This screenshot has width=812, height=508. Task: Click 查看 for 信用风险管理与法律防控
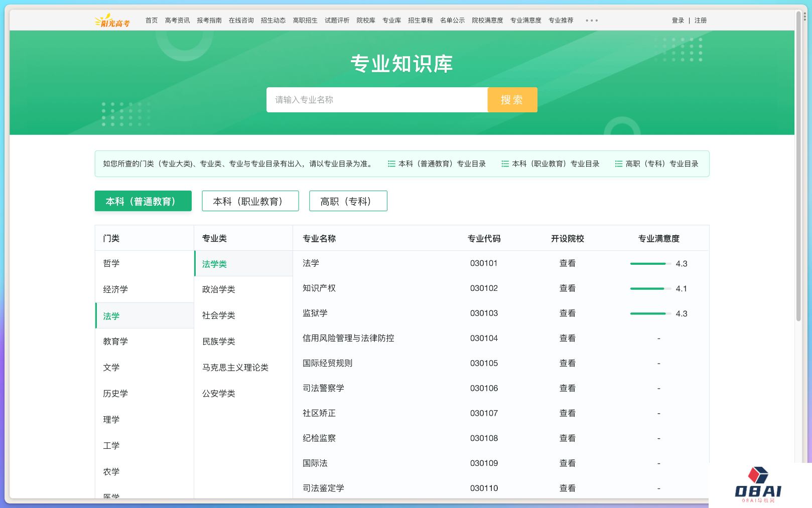[x=568, y=338]
